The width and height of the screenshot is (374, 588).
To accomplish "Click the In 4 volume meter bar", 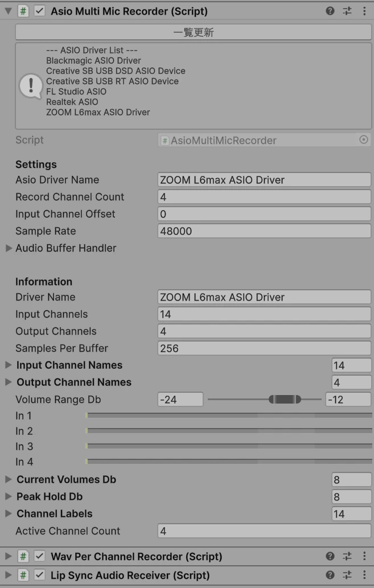I will 229,462.
